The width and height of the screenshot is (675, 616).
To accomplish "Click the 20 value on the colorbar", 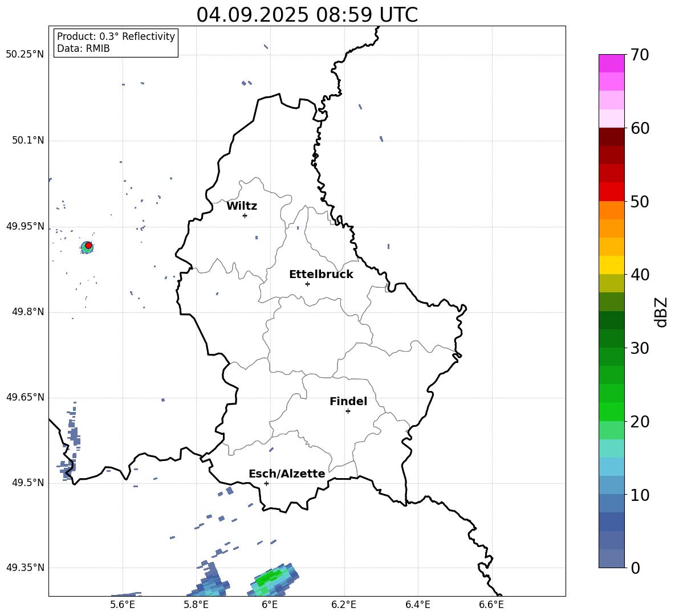I will [x=640, y=422].
